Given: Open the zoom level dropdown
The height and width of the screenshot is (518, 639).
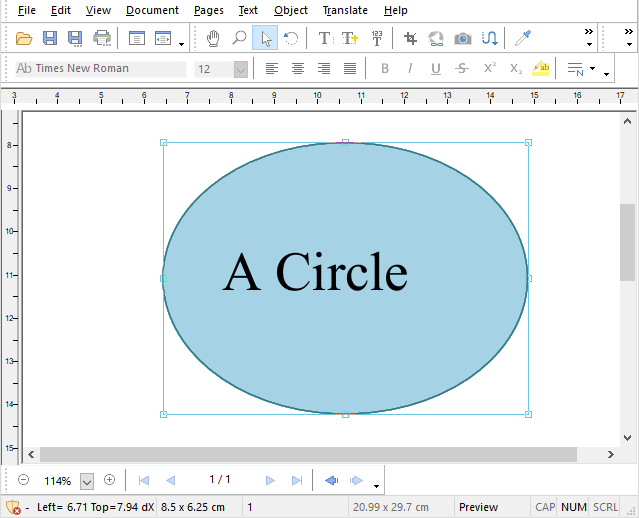Looking at the screenshot, I should click(x=87, y=481).
